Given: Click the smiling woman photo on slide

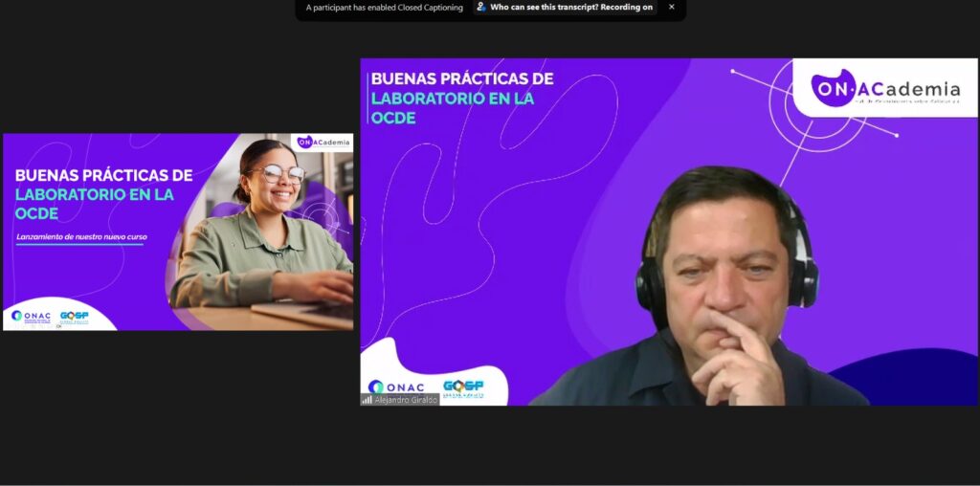Looking at the screenshot, I should (x=268, y=230).
